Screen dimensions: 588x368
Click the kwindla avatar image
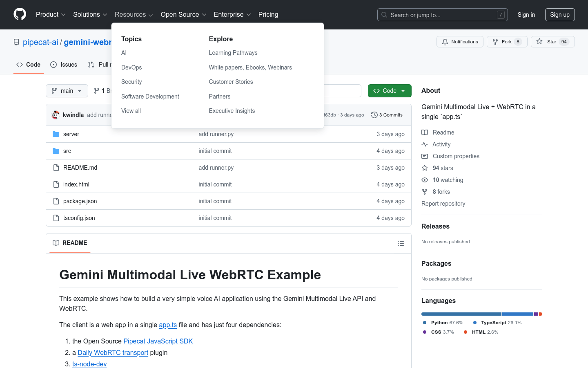tap(56, 115)
